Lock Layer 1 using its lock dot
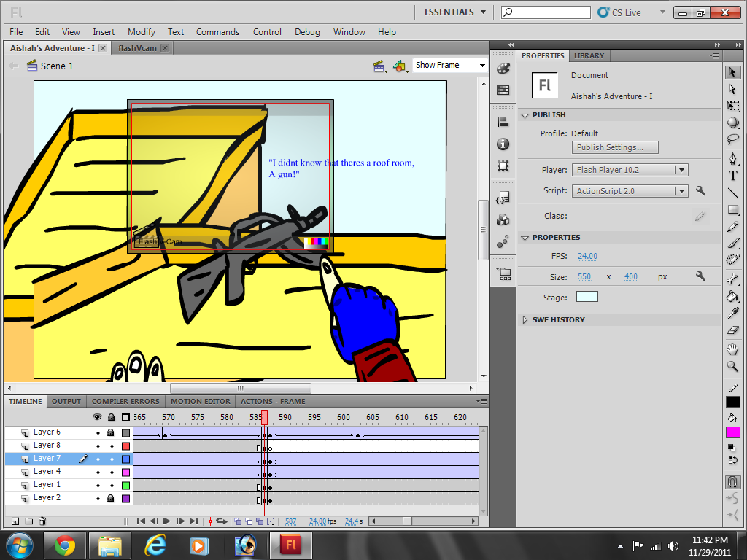Viewport: 747px width, 560px height. coord(112,486)
